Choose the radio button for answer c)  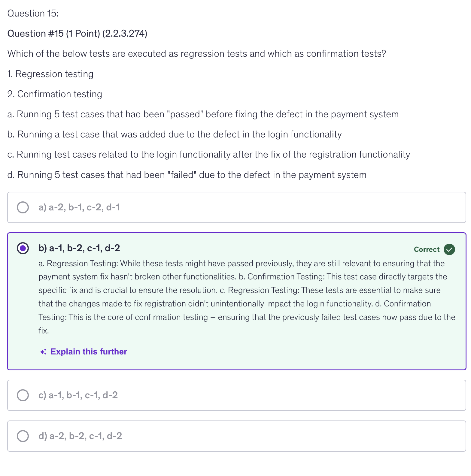[23, 395]
